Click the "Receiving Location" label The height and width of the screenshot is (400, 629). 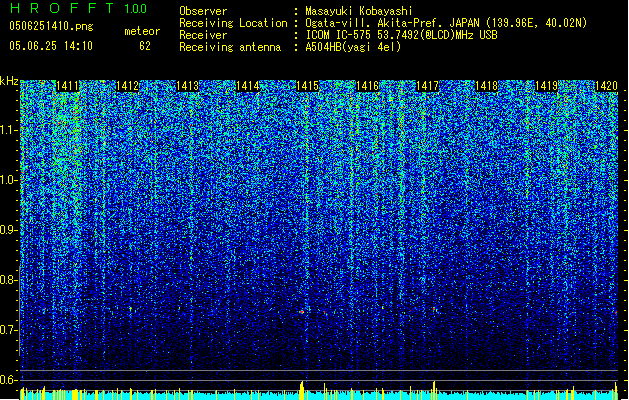pos(233,23)
